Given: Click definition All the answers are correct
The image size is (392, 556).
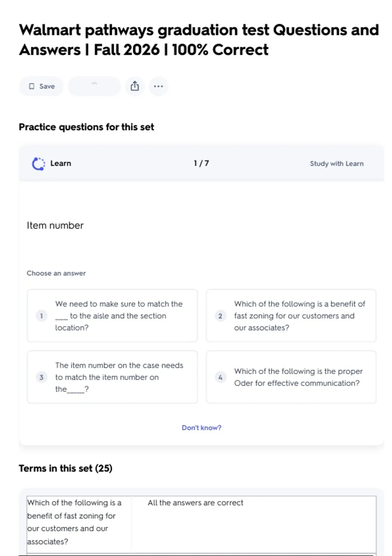Looking at the screenshot, I should click(x=195, y=503).
